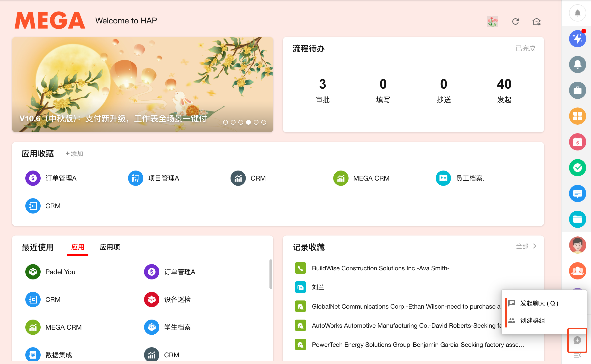The image size is (591, 364).
Task: Open the 已完成 link in 流程待办
Action: coord(525,48)
